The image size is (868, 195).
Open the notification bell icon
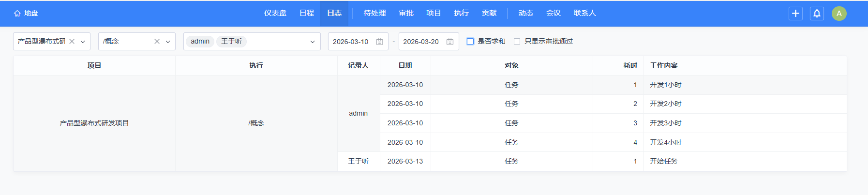[817, 14]
